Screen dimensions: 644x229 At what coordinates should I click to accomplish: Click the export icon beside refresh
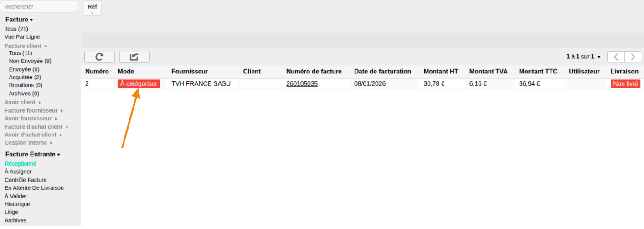(x=134, y=57)
